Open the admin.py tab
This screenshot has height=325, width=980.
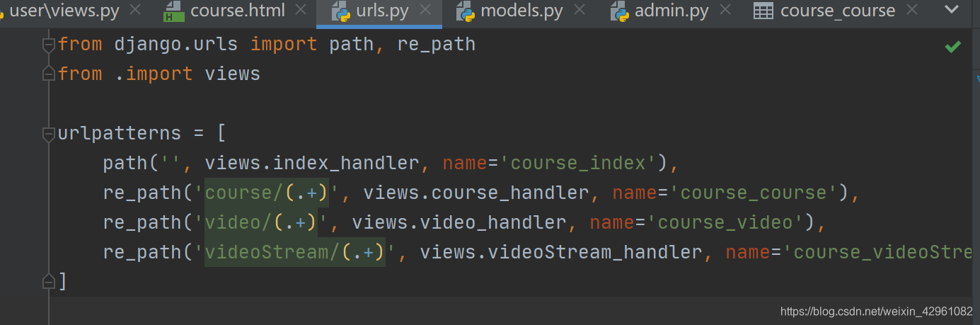[x=671, y=11]
